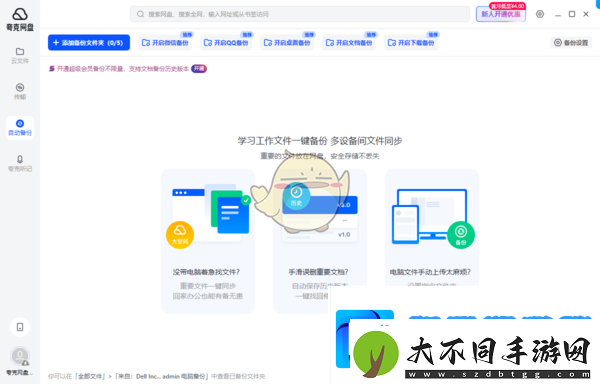Click the green 备份 sync badge icon
This screenshot has height=384, width=600.
461,235
